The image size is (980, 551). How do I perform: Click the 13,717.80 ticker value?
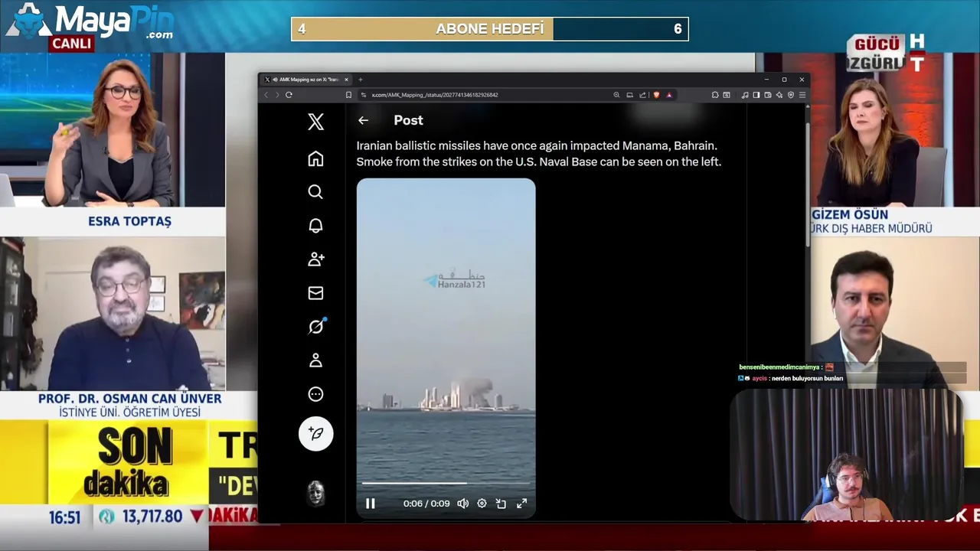click(152, 517)
